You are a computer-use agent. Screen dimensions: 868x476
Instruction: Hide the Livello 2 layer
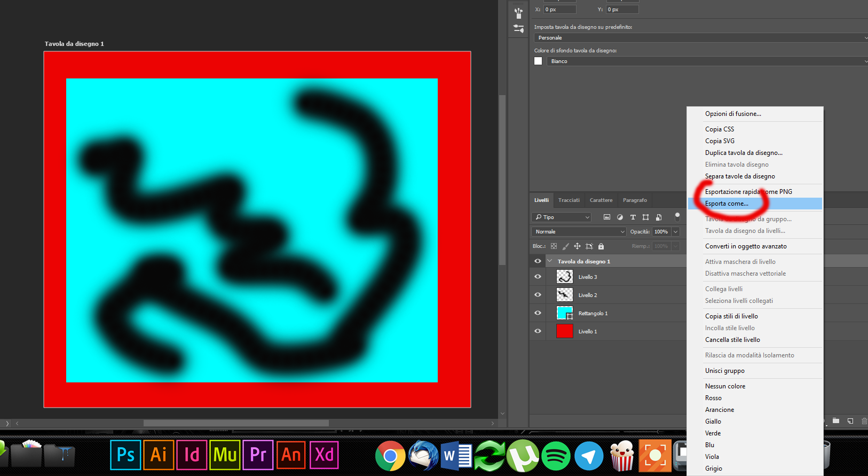pyautogui.click(x=538, y=295)
